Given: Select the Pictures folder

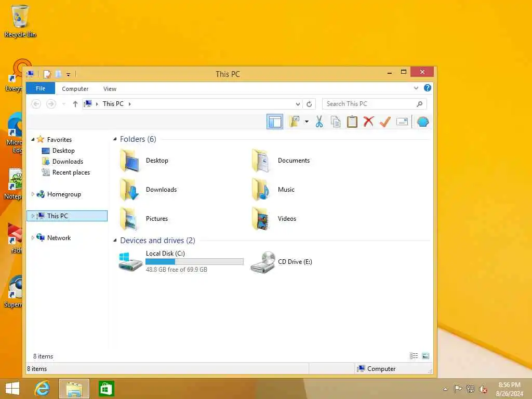Looking at the screenshot, I should click(144, 219).
